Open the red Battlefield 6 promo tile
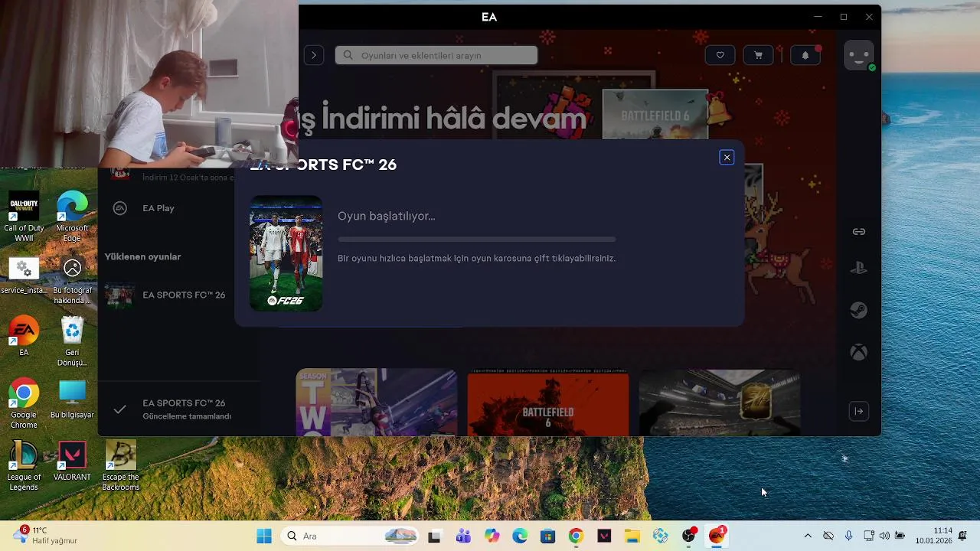This screenshot has height=551, width=980. point(547,403)
